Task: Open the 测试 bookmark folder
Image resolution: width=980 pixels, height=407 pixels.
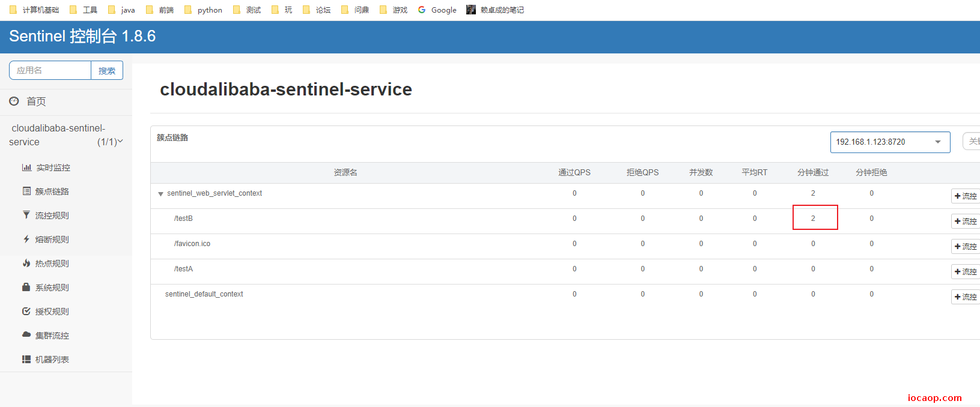Action: [247, 10]
